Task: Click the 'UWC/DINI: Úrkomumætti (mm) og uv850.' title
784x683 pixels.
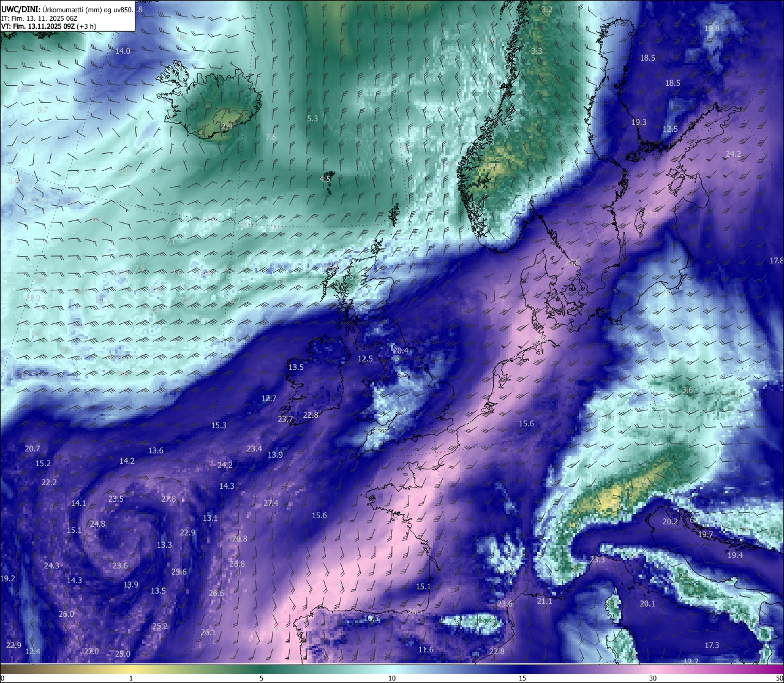Action: [x=67, y=9]
